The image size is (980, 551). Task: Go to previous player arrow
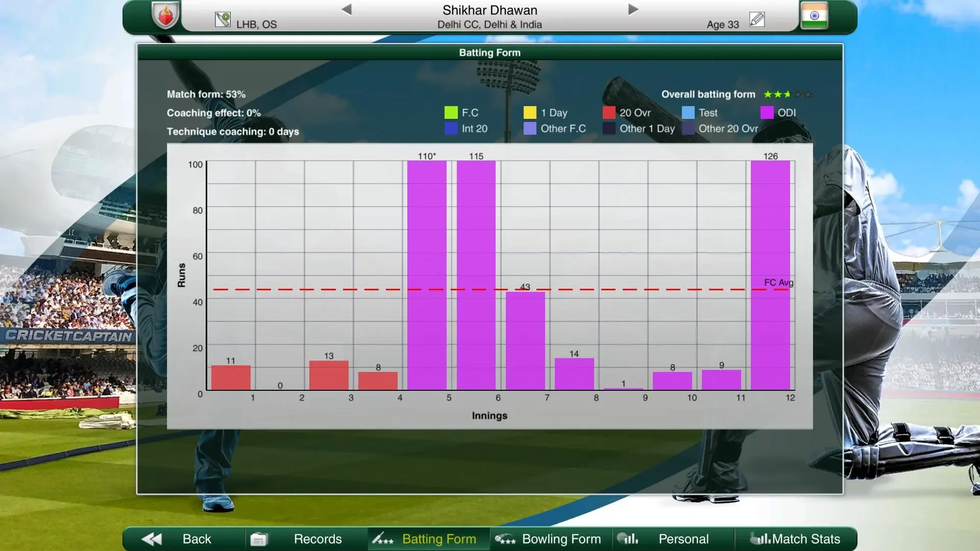[347, 9]
